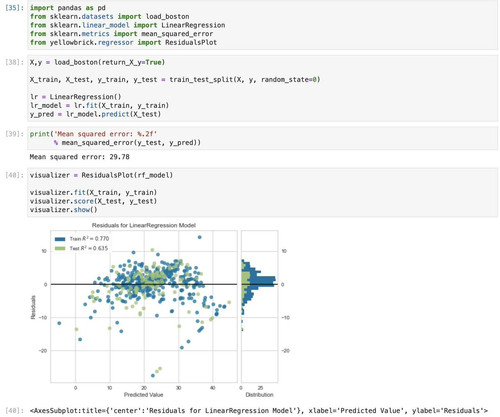The width and height of the screenshot is (500, 417).
Task: Click the cell prompt labeled [38]:
Action: (x=14, y=62)
